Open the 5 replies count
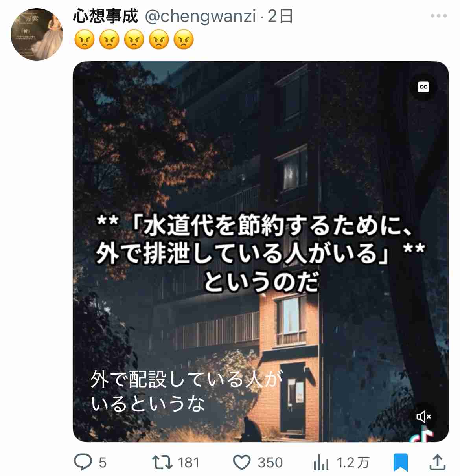The width and height of the screenshot is (460, 476). click(x=103, y=463)
